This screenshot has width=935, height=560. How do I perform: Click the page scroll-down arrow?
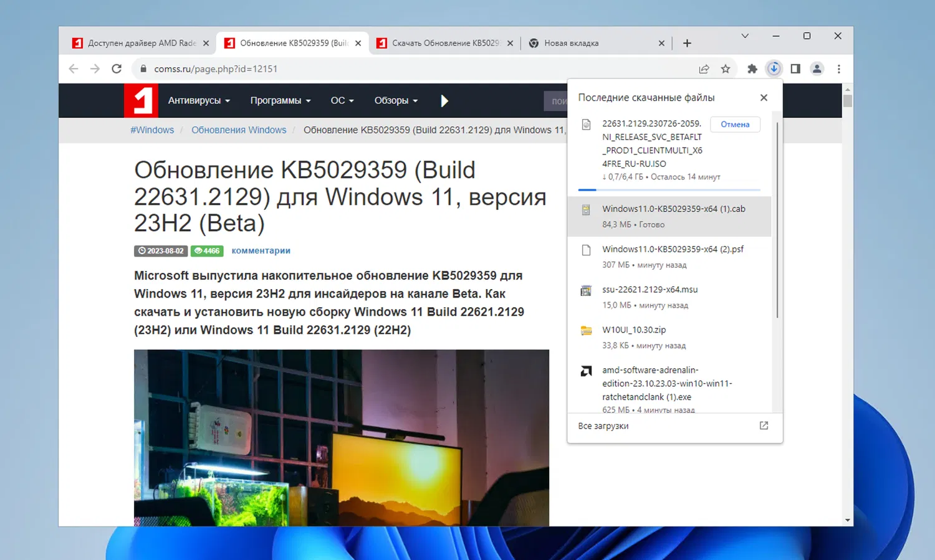pyautogui.click(x=847, y=520)
